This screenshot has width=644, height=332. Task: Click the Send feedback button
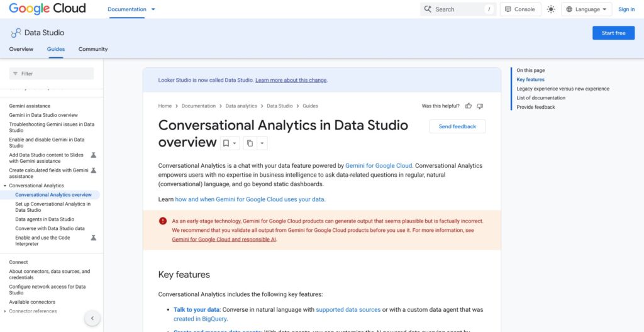point(457,126)
